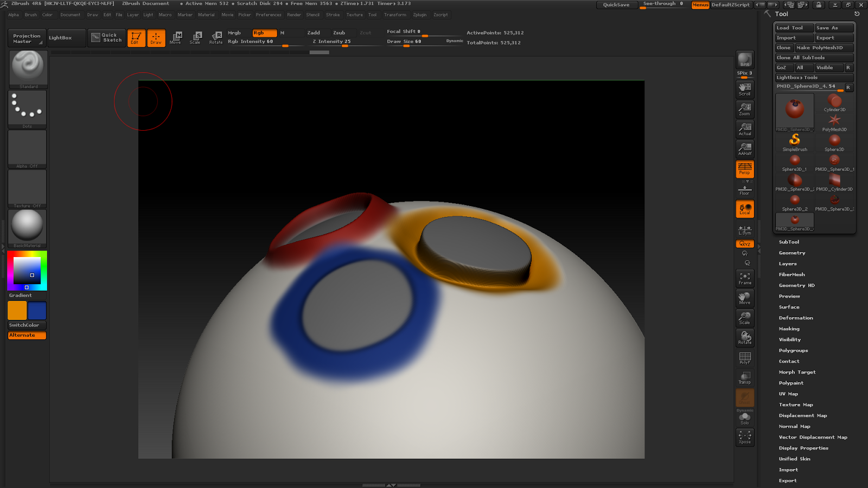Select the Xpose icon
The width and height of the screenshot is (868, 488).
coord(744,437)
